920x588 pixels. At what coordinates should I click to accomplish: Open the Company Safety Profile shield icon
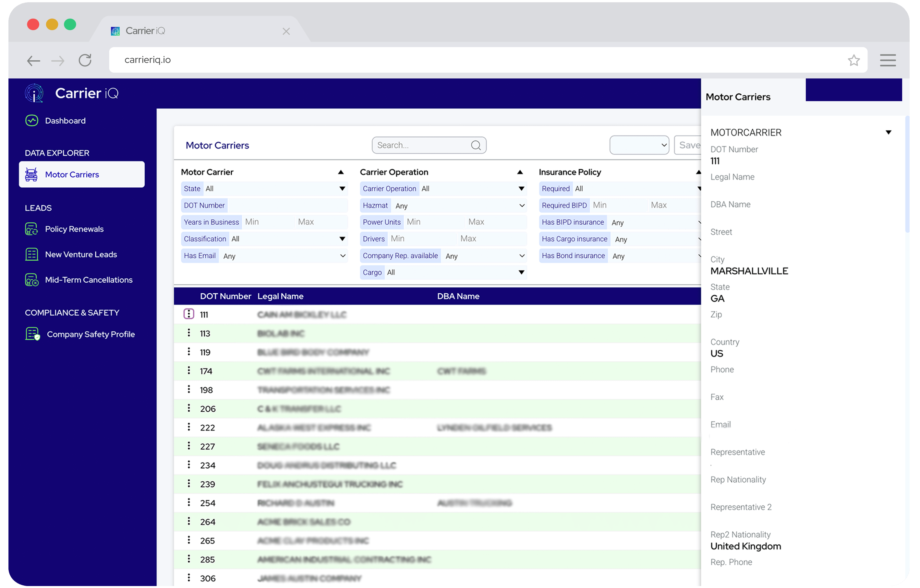point(32,334)
